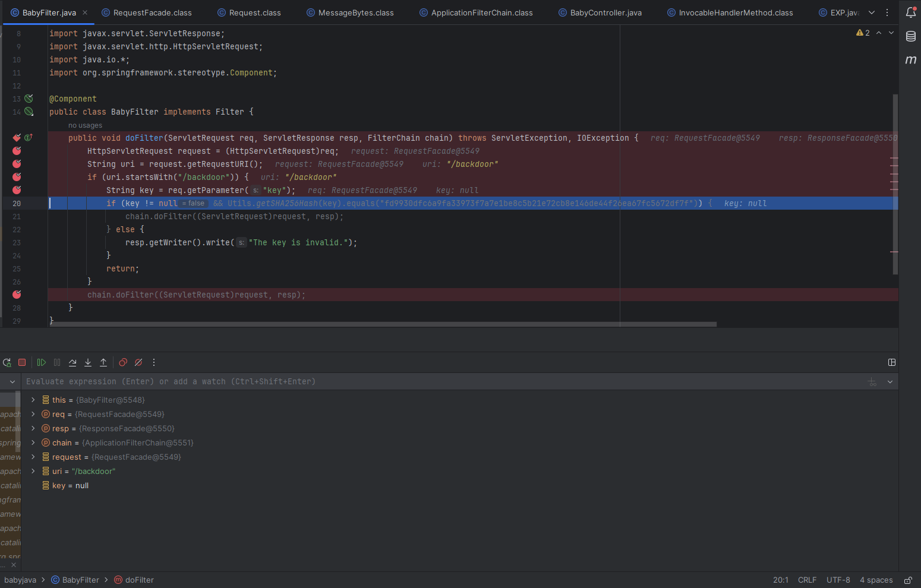Click '= false' inline value hint

tap(193, 203)
